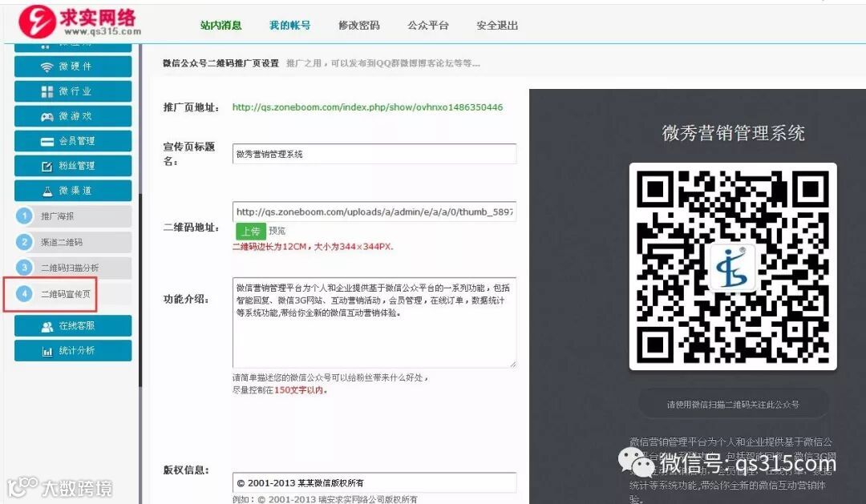Click the green 上传 button
This screenshot has width=866, height=504.
[251, 232]
